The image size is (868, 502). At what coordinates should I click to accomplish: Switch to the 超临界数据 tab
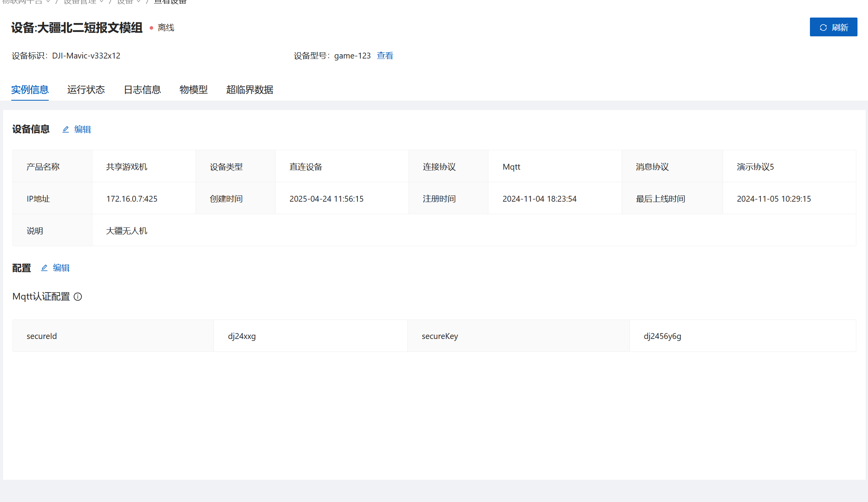pyautogui.click(x=249, y=90)
